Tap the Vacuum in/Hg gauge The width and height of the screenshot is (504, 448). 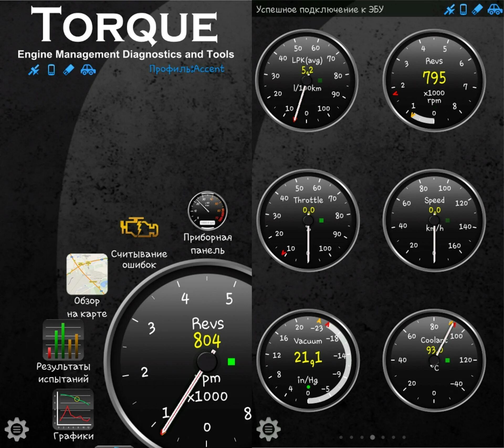pyautogui.click(x=308, y=360)
